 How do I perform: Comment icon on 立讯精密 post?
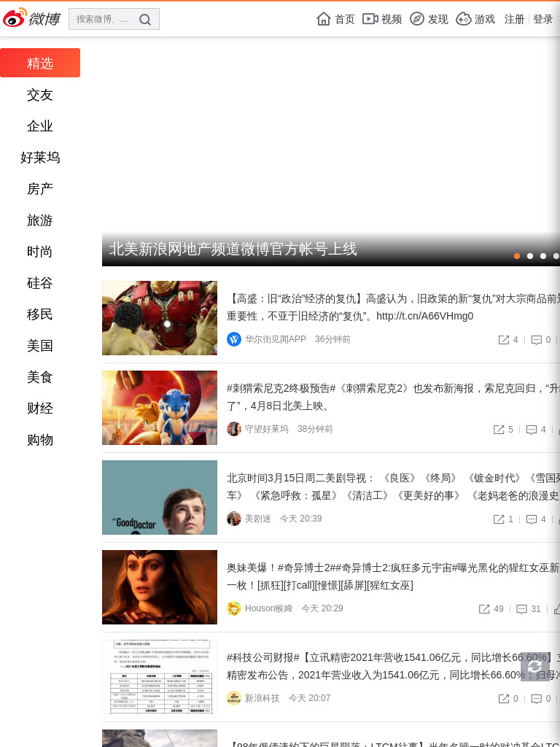(536, 698)
